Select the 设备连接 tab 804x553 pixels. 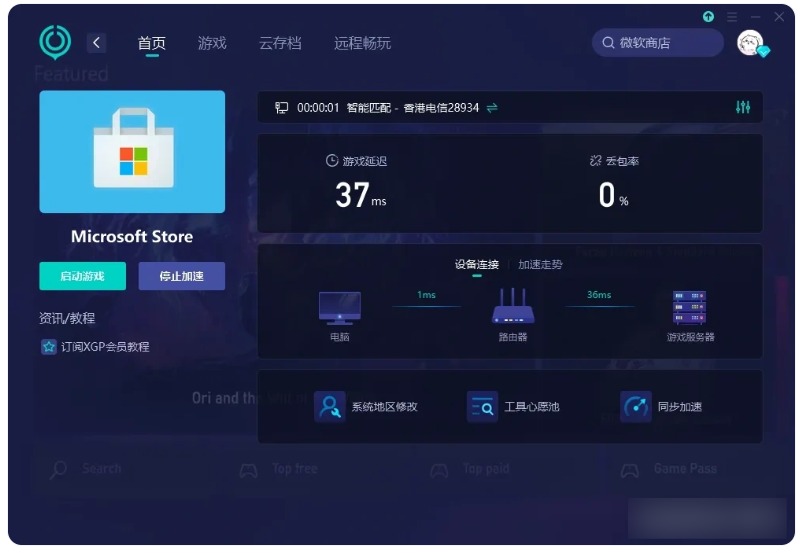[477, 265]
